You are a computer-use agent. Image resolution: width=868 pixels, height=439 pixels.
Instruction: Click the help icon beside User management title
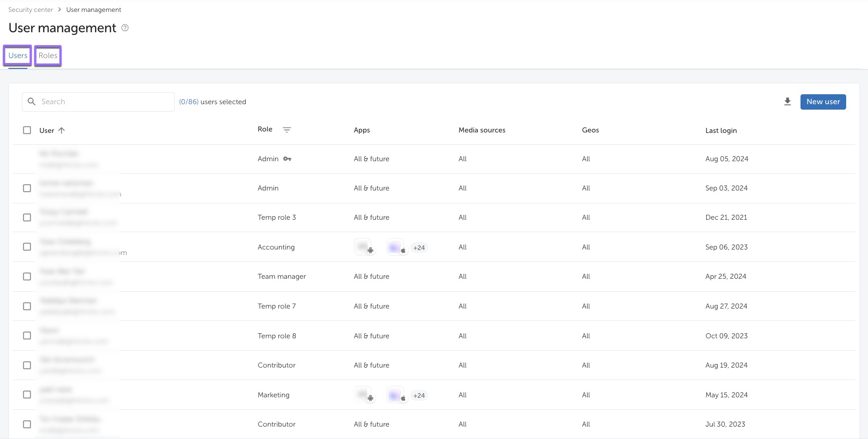pos(125,28)
